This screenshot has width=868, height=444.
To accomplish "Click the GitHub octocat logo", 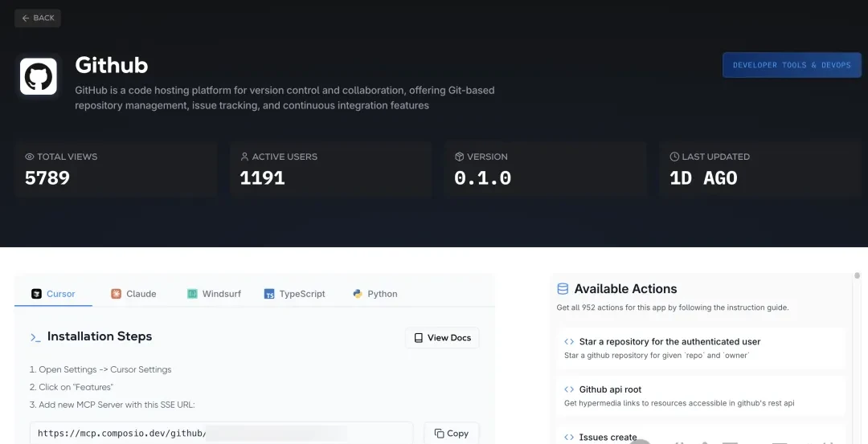I will [x=39, y=76].
